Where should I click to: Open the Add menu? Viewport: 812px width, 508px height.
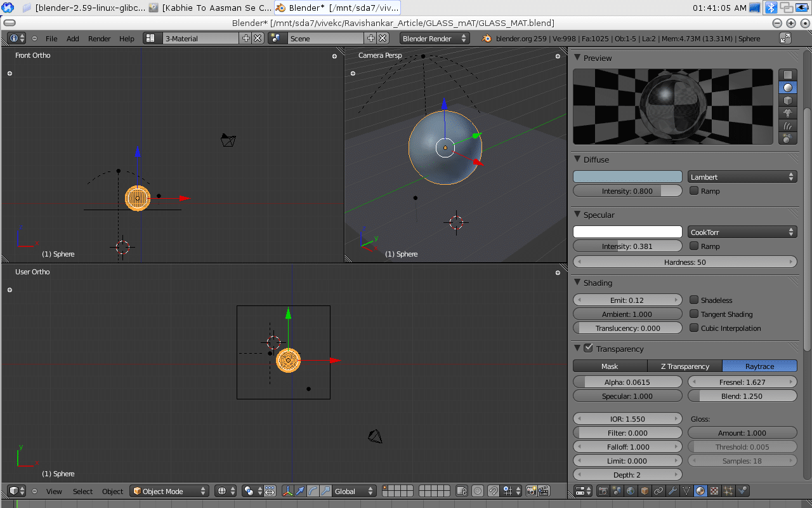click(73, 39)
